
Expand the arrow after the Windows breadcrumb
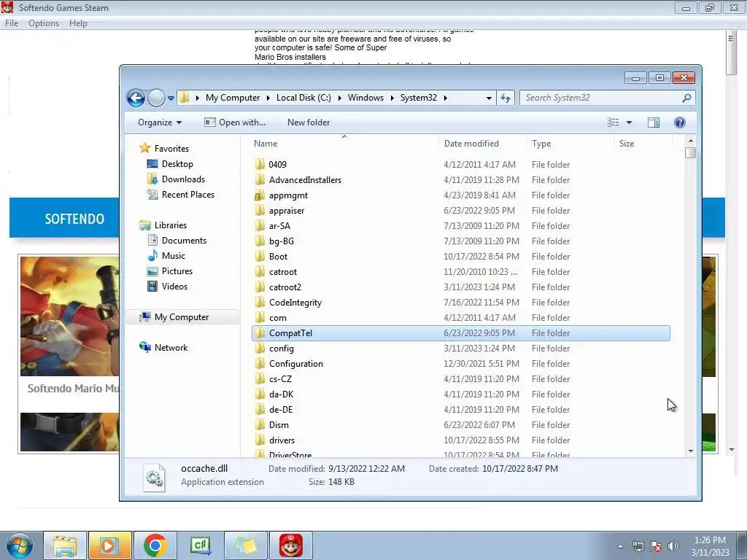(x=392, y=98)
